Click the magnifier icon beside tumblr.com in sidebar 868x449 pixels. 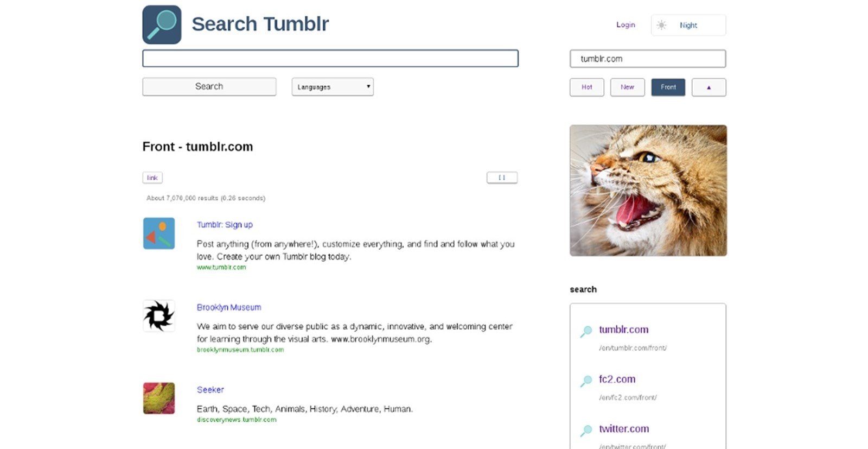coord(586,331)
